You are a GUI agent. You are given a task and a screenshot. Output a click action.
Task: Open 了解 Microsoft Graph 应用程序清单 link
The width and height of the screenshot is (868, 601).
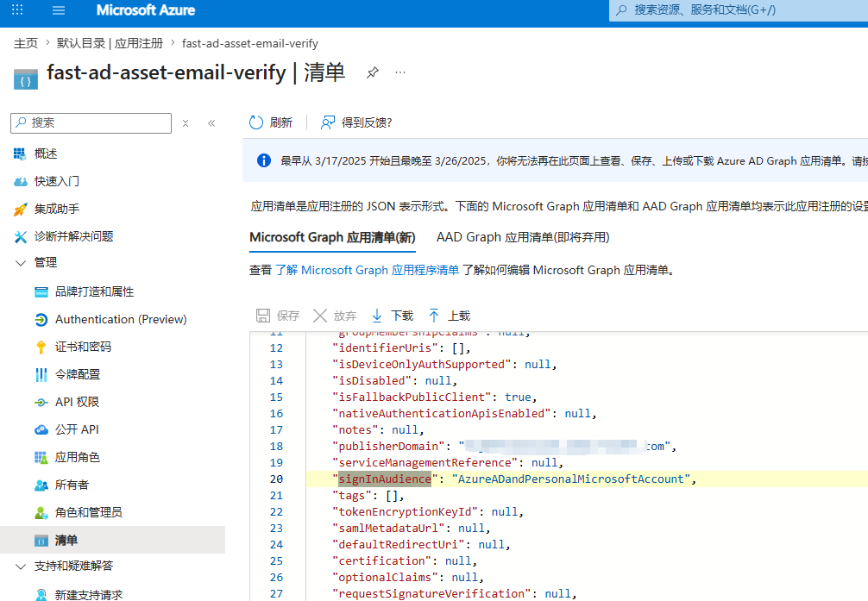[x=367, y=270]
